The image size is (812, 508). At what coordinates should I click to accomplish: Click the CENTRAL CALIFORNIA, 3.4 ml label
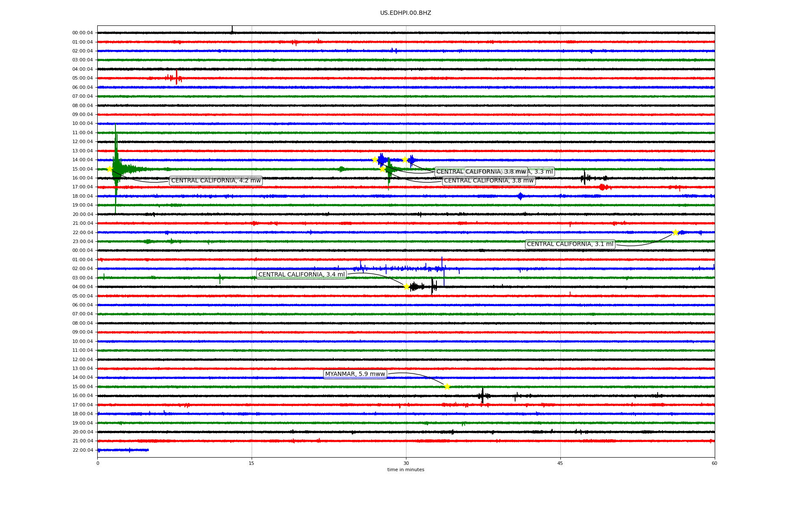301,275
